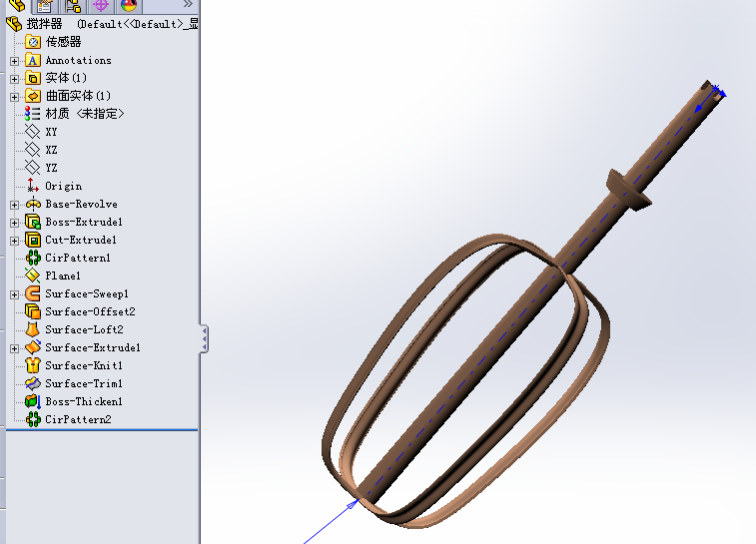Select the Surface-Extrude1 feature icon
This screenshot has width=756, height=544.
point(33,347)
